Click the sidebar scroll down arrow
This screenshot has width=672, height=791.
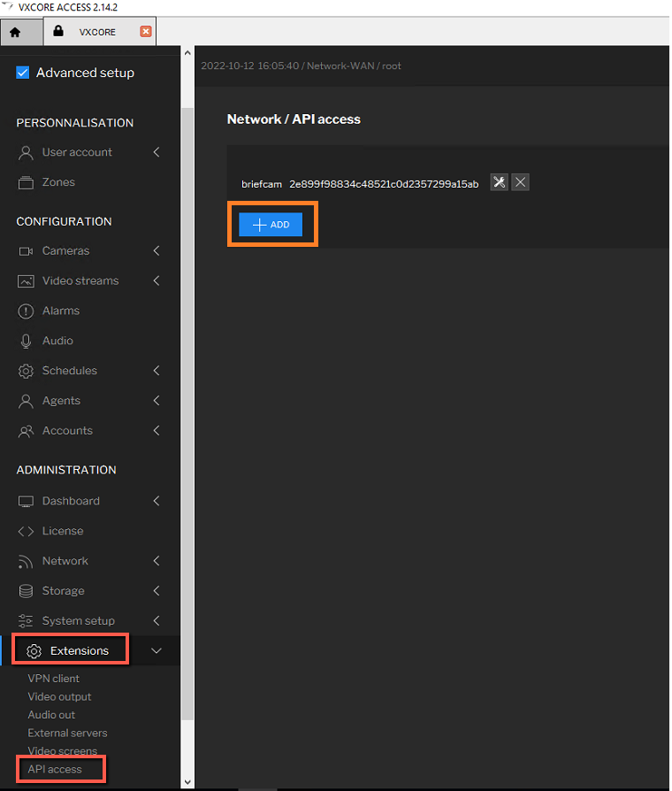(x=187, y=782)
